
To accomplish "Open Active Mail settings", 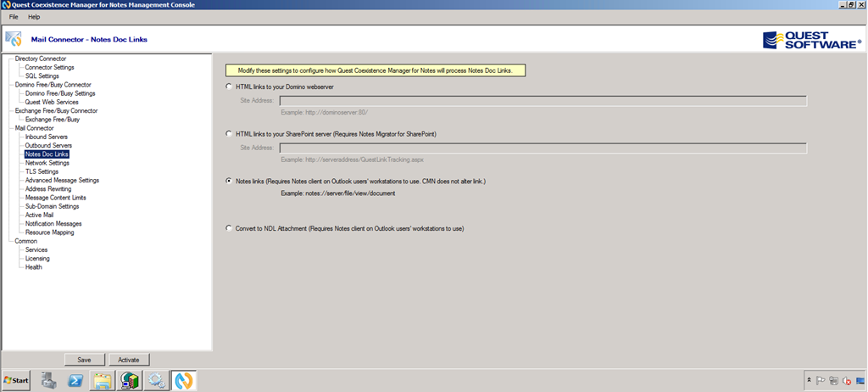I will click(x=39, y=216).
